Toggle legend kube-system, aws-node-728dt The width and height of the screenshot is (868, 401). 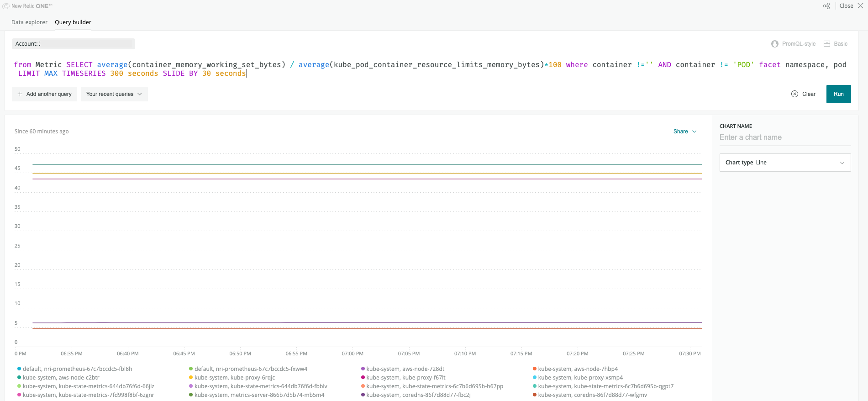click(402, 369)
